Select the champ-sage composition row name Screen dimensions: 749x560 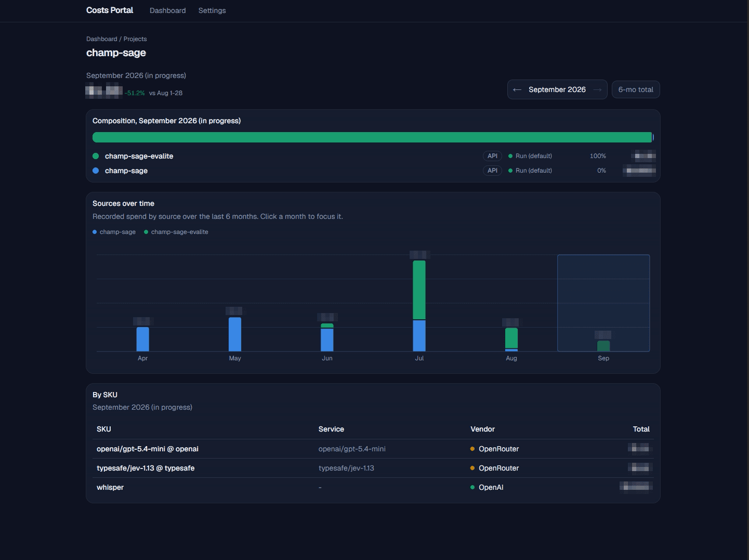pos(126,171)
